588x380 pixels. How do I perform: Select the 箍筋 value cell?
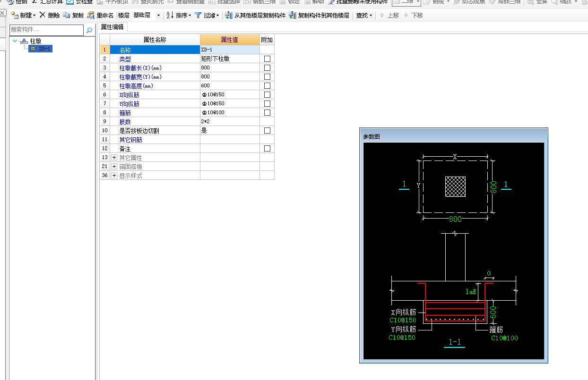(230, 112)
